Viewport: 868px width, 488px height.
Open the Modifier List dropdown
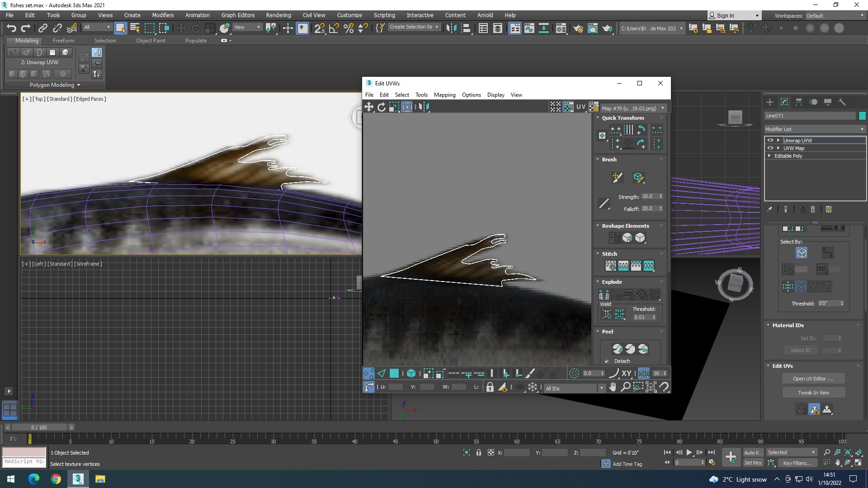click(x=815, y=129)
